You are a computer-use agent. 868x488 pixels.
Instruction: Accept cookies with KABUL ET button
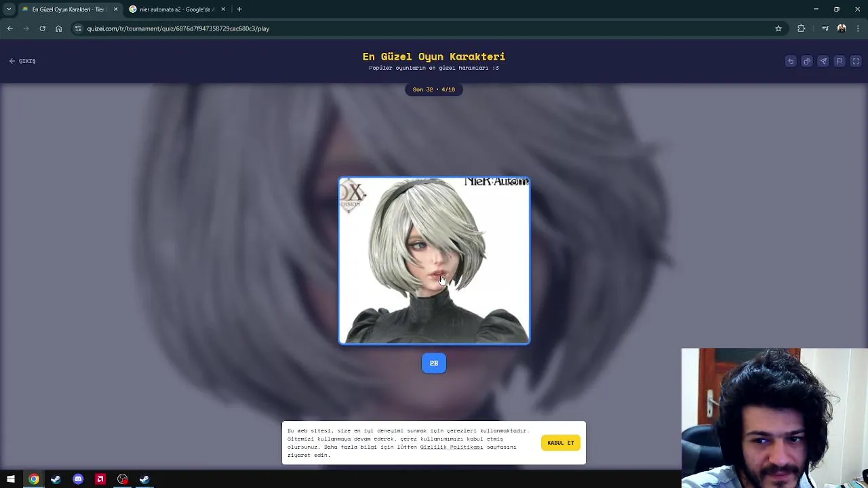(x=561, y=443)
